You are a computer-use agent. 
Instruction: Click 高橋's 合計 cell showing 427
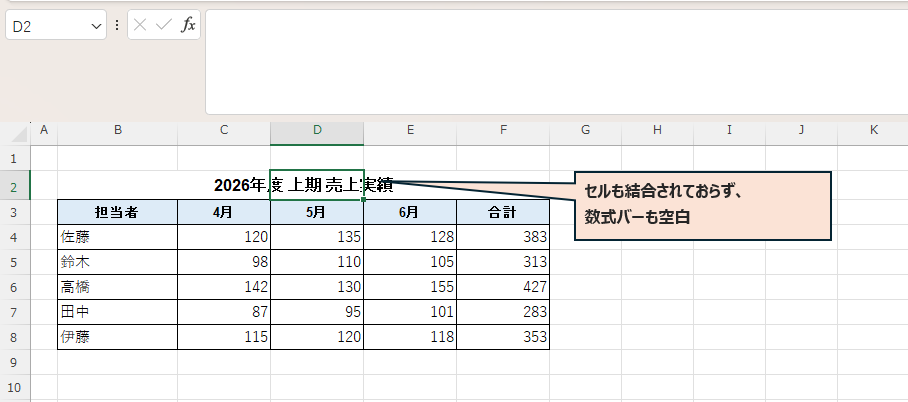coord(503,287)
